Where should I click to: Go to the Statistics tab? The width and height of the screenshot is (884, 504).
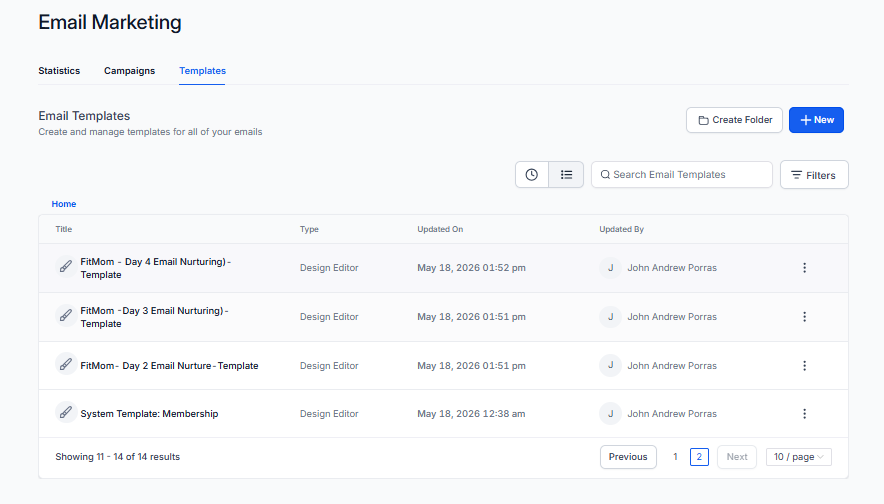pos(59,71)
